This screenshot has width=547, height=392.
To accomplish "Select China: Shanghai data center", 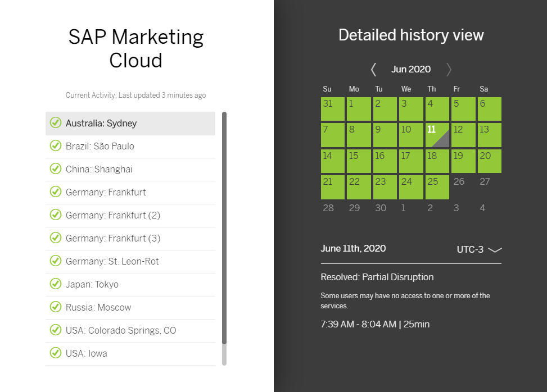I will click(x=130, y=170).
